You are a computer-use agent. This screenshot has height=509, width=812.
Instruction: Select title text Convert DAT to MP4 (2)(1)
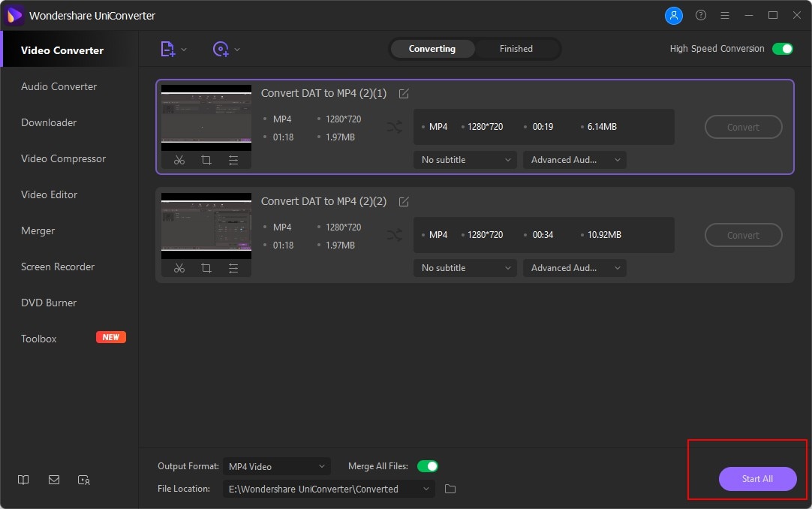(x=323, y=93)
